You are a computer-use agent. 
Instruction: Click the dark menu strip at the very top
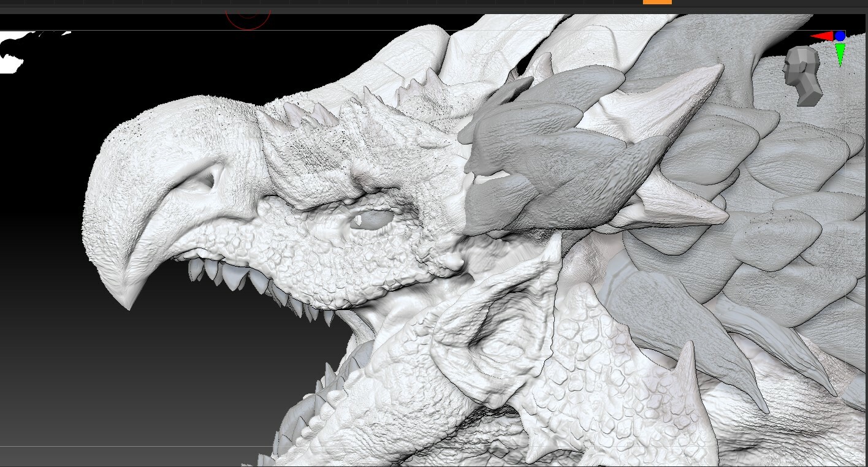coord(429,2)
